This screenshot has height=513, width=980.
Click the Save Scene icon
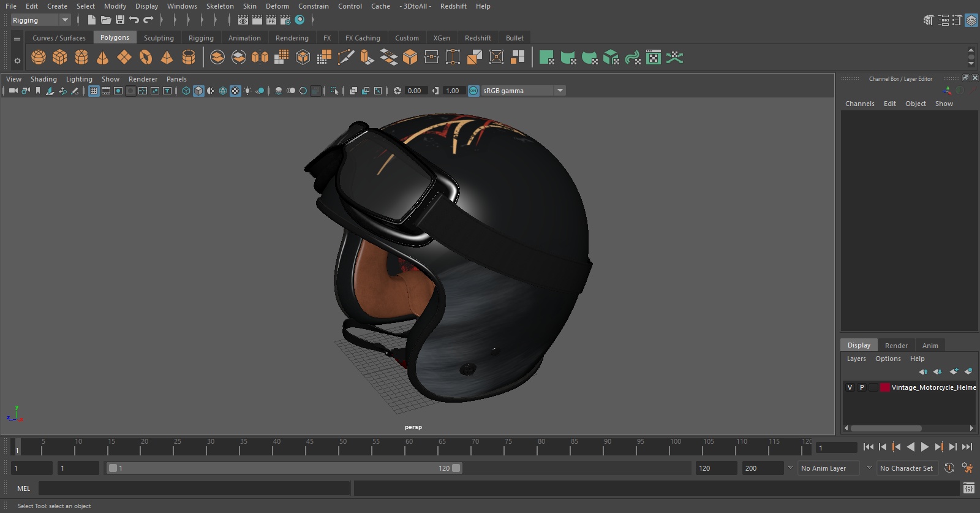120,20
